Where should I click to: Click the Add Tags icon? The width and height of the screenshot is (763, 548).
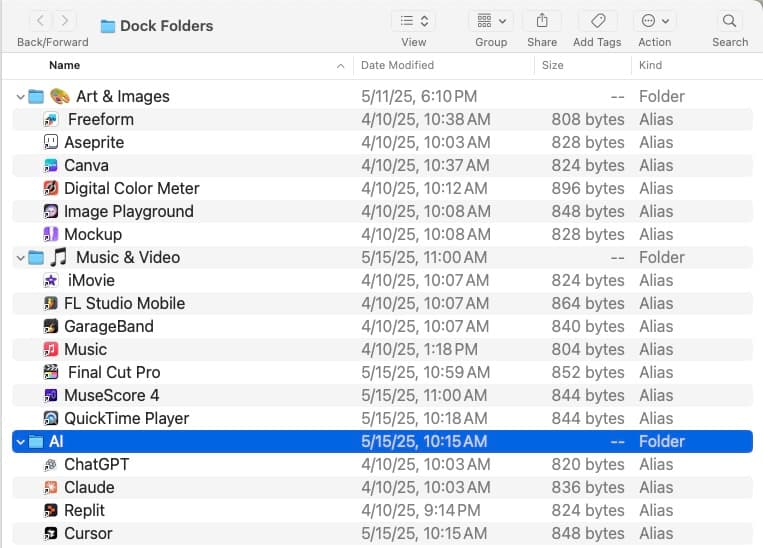(598, 20)
